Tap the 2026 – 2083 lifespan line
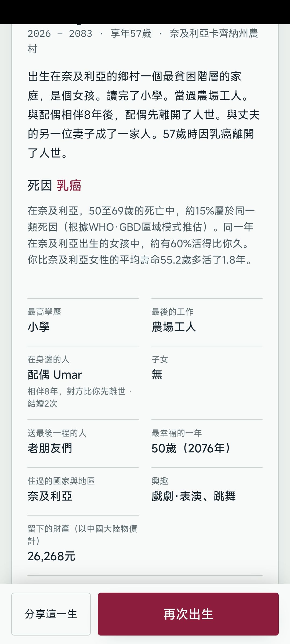 [60, 34]
